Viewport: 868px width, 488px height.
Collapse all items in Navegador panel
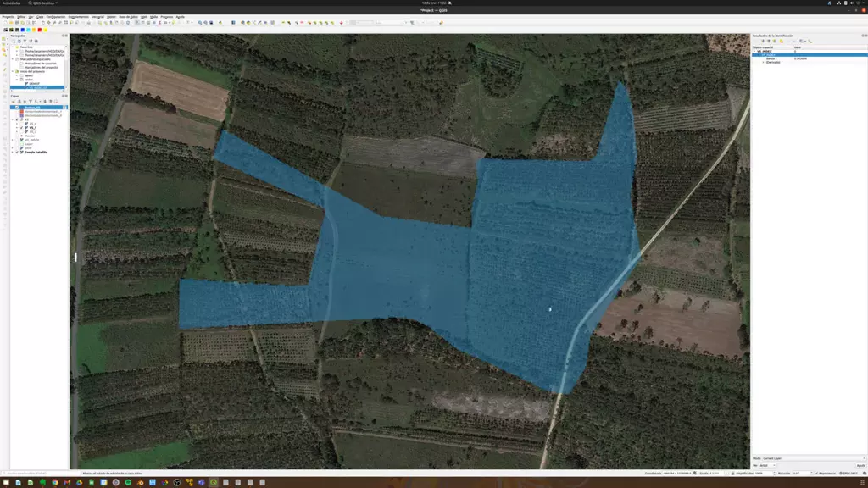[x=31, y=41]
